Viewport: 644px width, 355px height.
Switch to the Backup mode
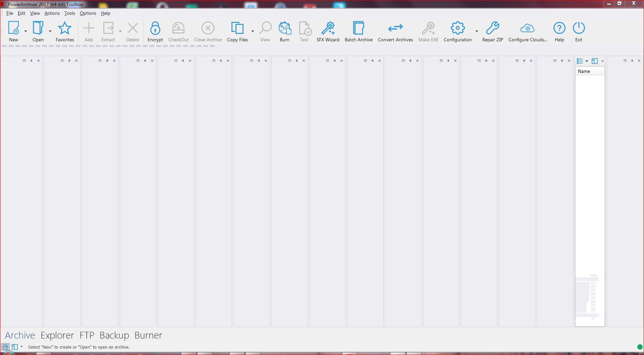click(x=114, y=335)
